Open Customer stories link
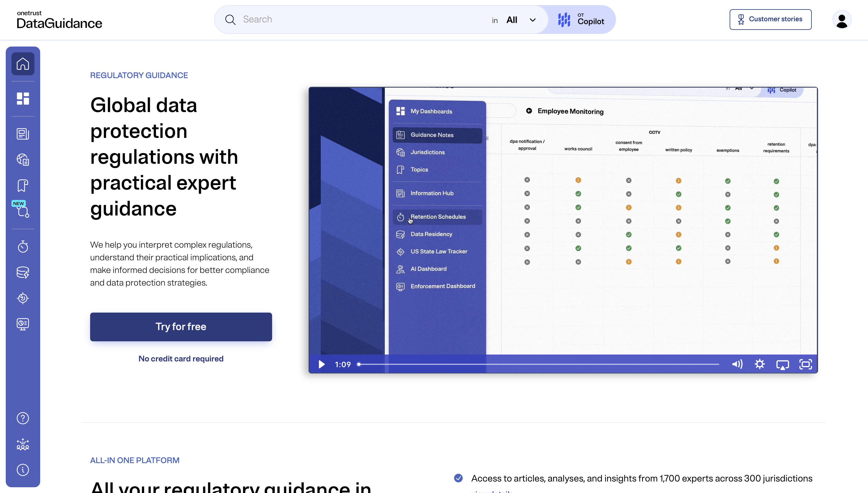This screenshot has width=868, height=493. (x=770, y=19)
